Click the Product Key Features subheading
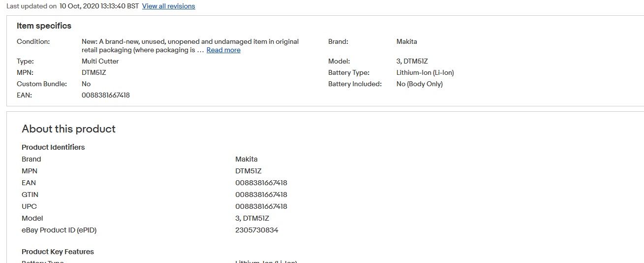This screenshot has height=263, width=644. click(58, 252)
